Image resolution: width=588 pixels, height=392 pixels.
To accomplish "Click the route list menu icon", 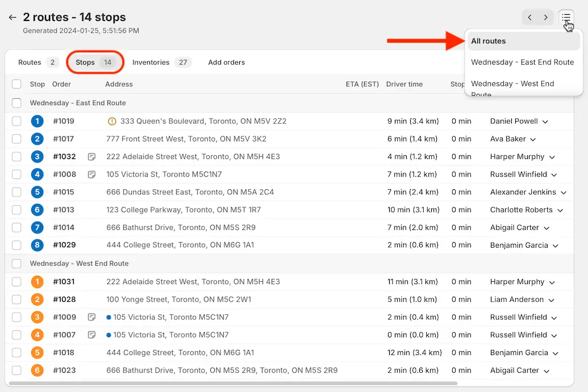I will 566,17.
